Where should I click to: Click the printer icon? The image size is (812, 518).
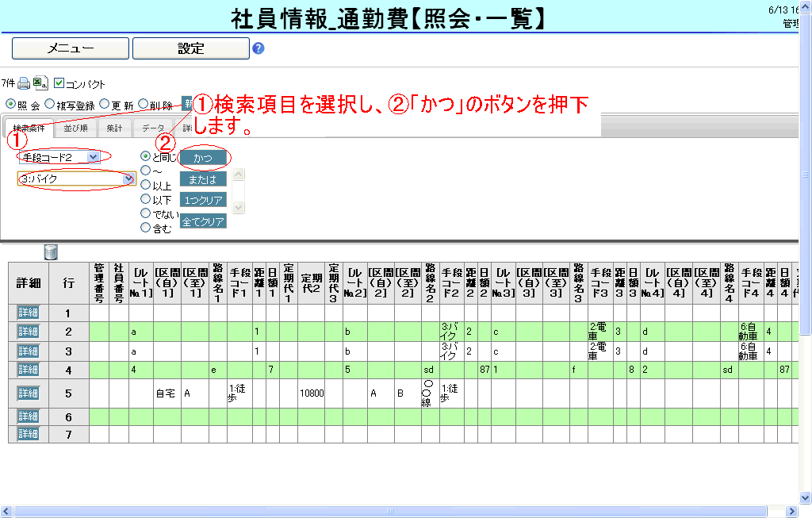click(x=24, y=82)
